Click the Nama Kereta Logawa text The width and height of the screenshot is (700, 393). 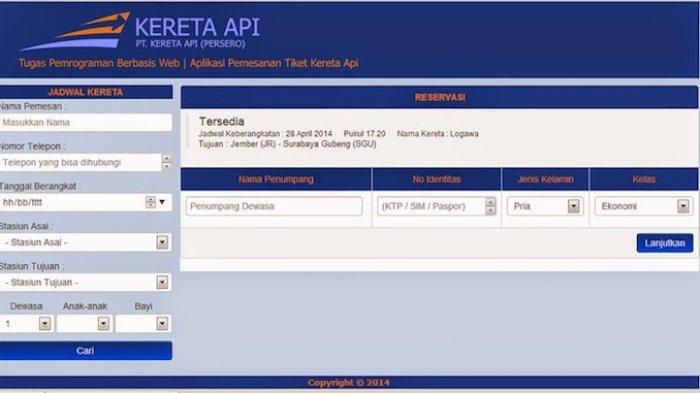[438, 134]
